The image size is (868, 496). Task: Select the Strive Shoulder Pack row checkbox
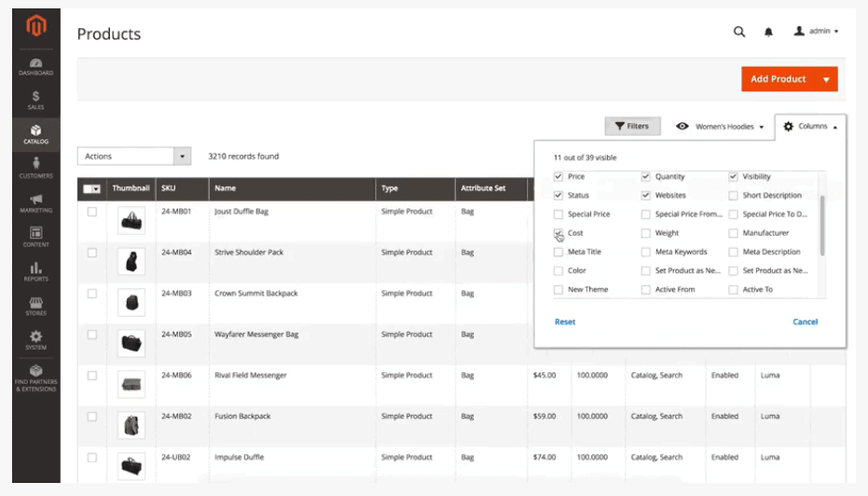click(92, 253)
